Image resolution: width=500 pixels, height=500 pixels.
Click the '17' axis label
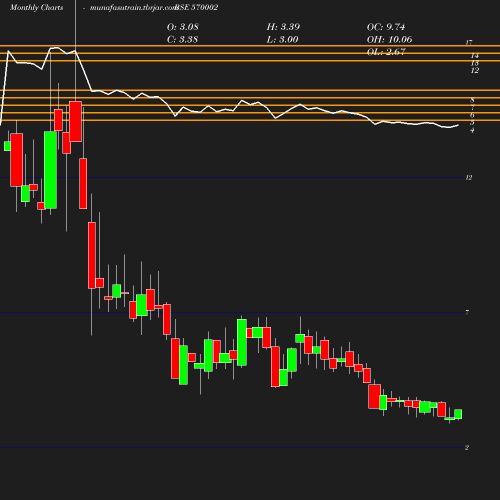pyautogui.click(x=469, y=42)
